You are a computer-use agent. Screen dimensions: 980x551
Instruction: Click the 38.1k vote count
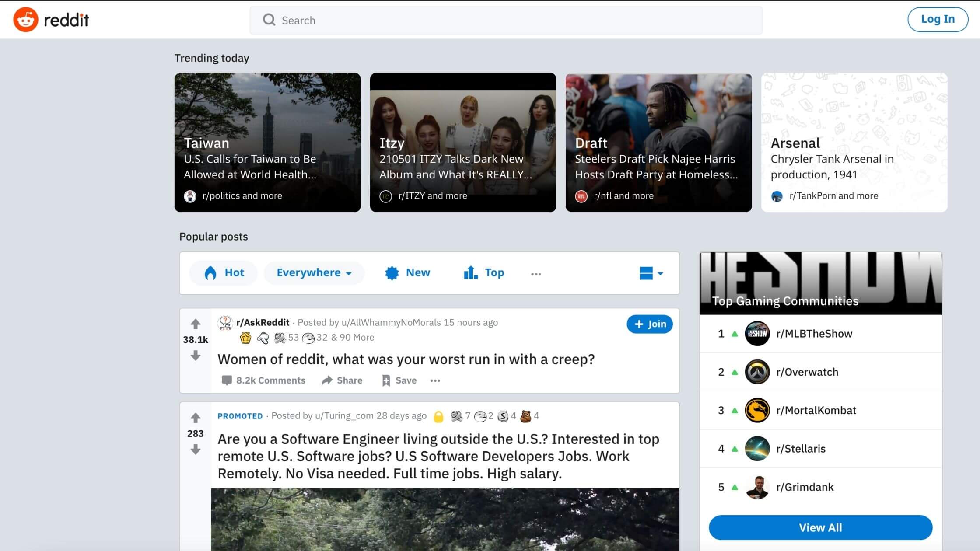[196, 340]
